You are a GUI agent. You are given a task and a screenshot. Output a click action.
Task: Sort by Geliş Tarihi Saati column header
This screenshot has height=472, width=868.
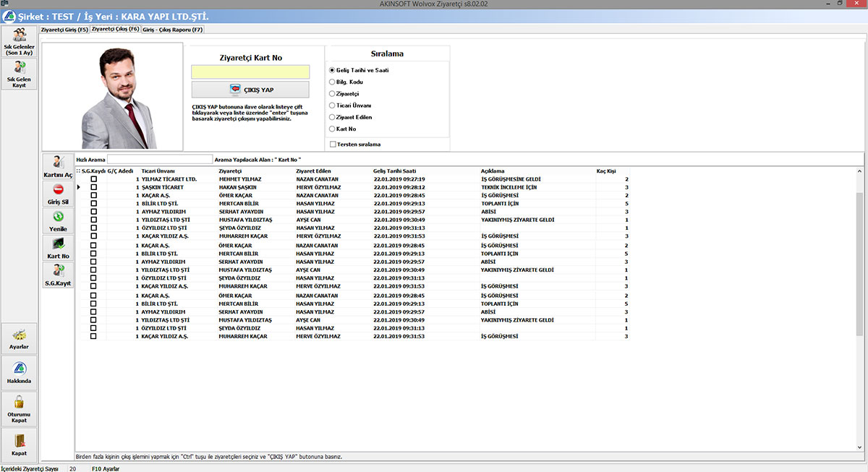point(394,171)
